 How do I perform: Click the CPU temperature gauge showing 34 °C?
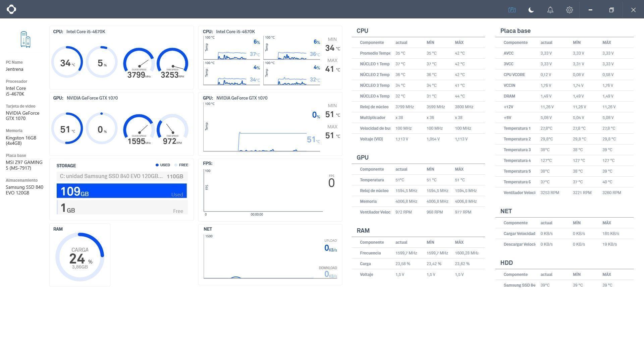(67, 62)
